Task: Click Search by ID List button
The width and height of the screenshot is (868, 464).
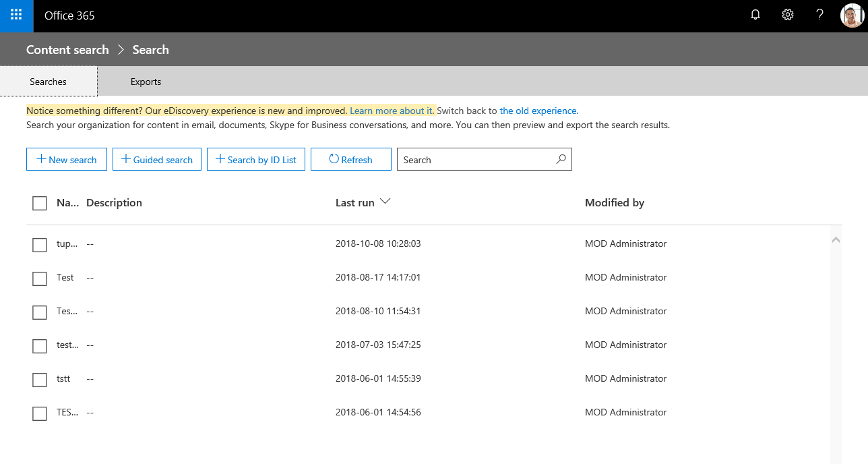Action: coord(256,159)
